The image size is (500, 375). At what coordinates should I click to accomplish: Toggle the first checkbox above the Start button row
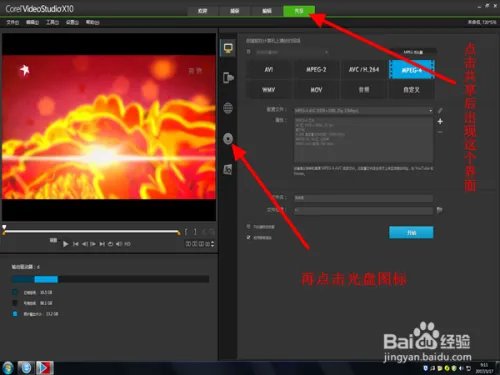click(248, 226)
